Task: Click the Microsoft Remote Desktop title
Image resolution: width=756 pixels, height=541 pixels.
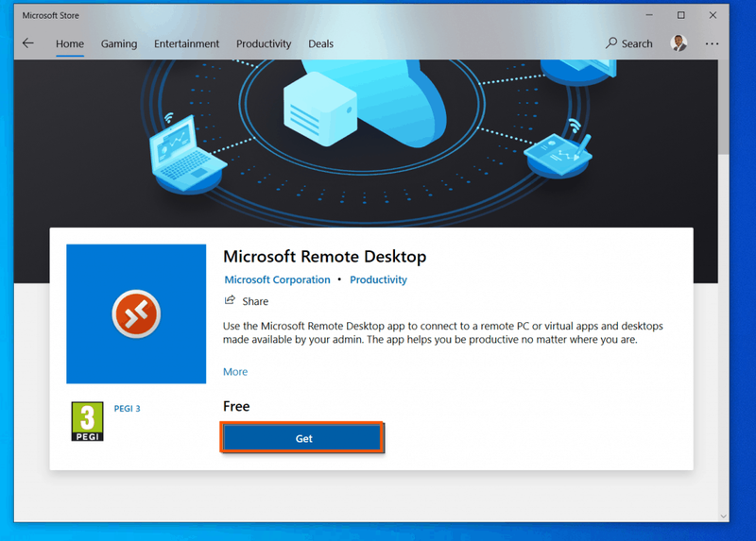Action: coord(324,256)
